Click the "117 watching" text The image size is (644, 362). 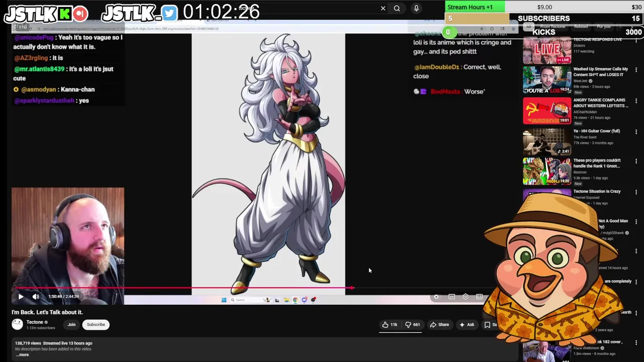584,51
